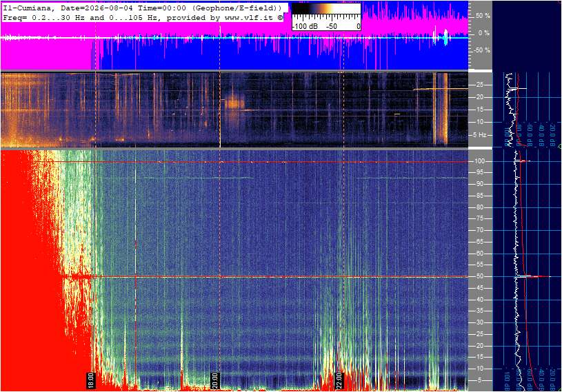Click the '-100 dB' color scale label

click(x=305, y=26)
